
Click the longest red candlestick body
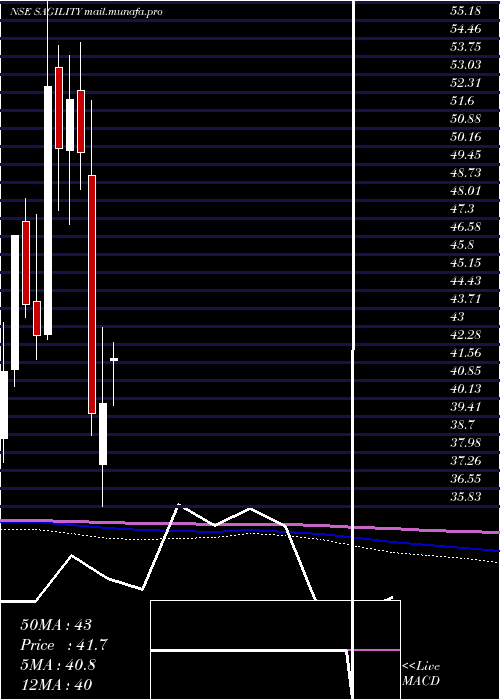[x=92, y=294]
